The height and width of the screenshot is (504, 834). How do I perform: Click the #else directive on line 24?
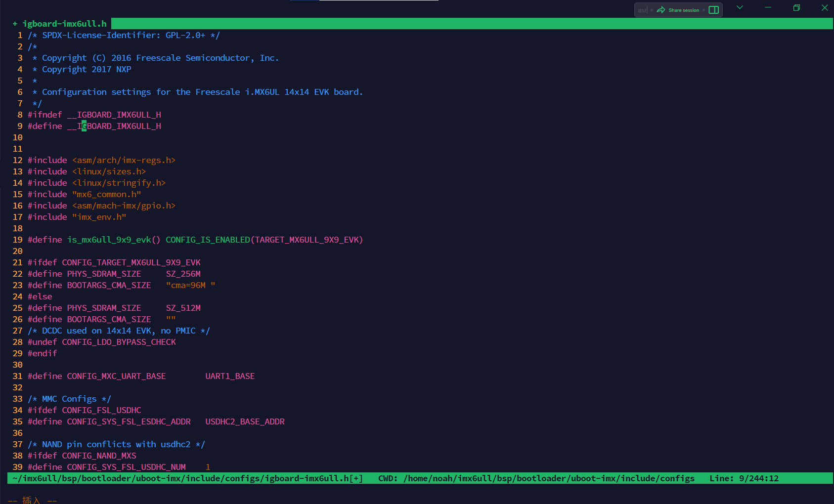[40, 296]
